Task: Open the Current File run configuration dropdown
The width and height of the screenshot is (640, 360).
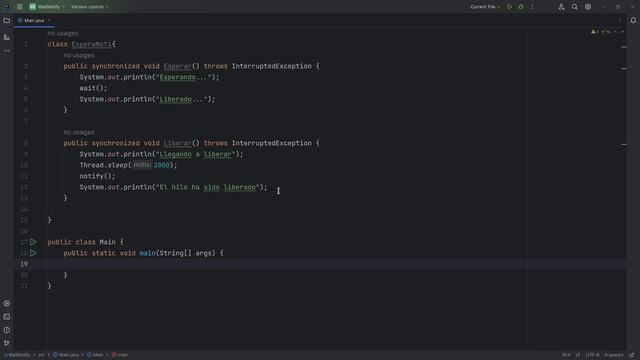Action: tap(484, 7)
